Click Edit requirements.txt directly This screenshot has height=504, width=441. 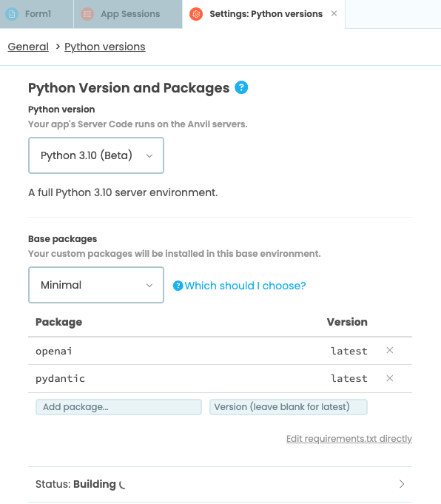[349, 439]
